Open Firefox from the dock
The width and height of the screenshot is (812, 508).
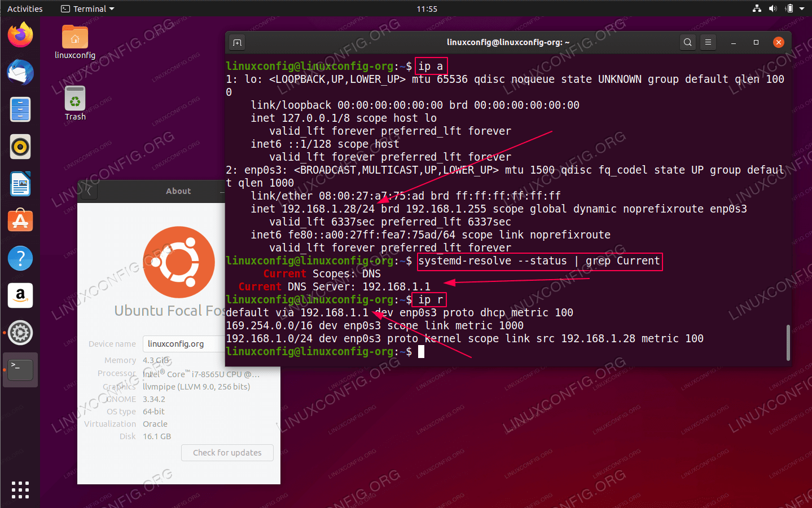tap(20, 35)
